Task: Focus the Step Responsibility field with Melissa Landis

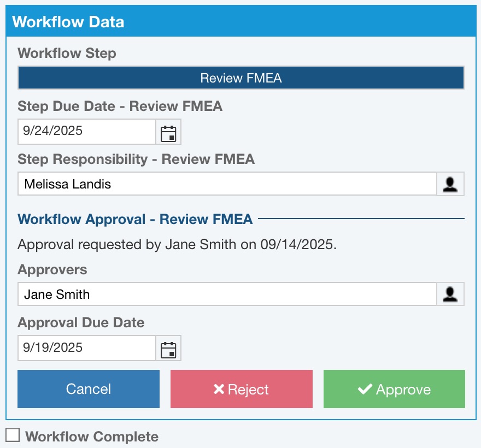Action: click(226, 184)
